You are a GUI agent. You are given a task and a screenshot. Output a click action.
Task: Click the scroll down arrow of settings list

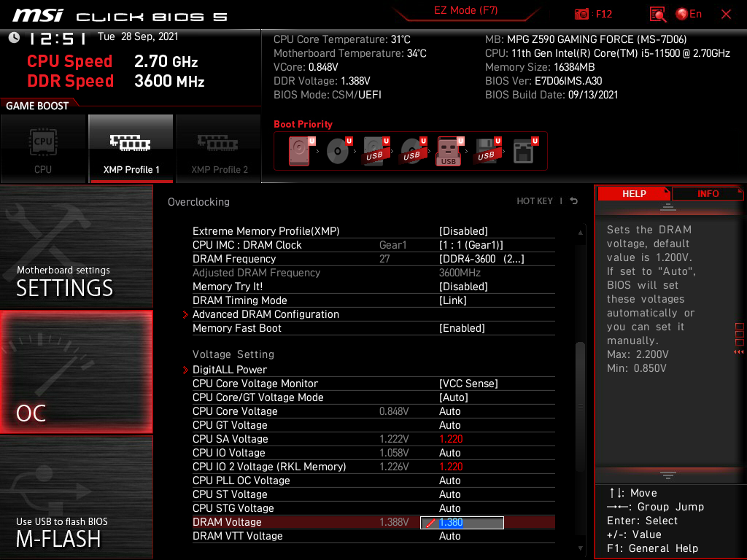pyautogui.click(x=580, y=548)
